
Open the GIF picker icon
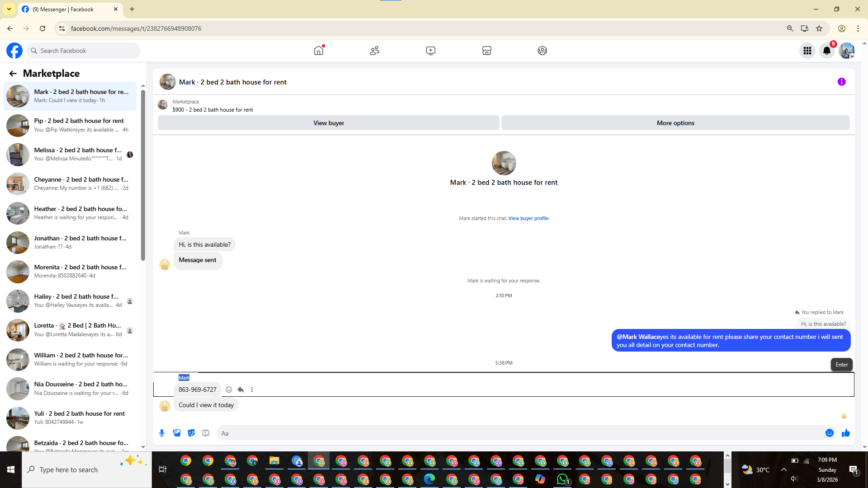click(x=206, y=433)
